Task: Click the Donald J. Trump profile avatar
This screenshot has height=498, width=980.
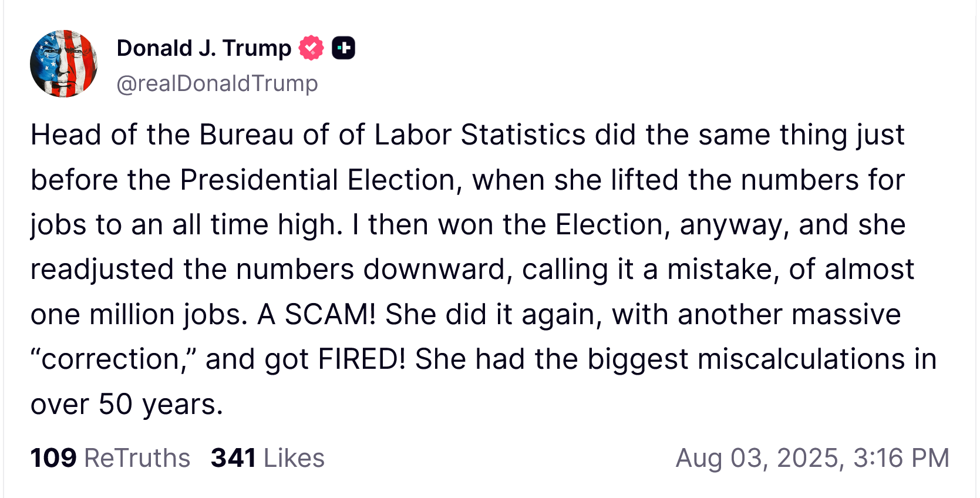Action: click(x=63, y=63)
